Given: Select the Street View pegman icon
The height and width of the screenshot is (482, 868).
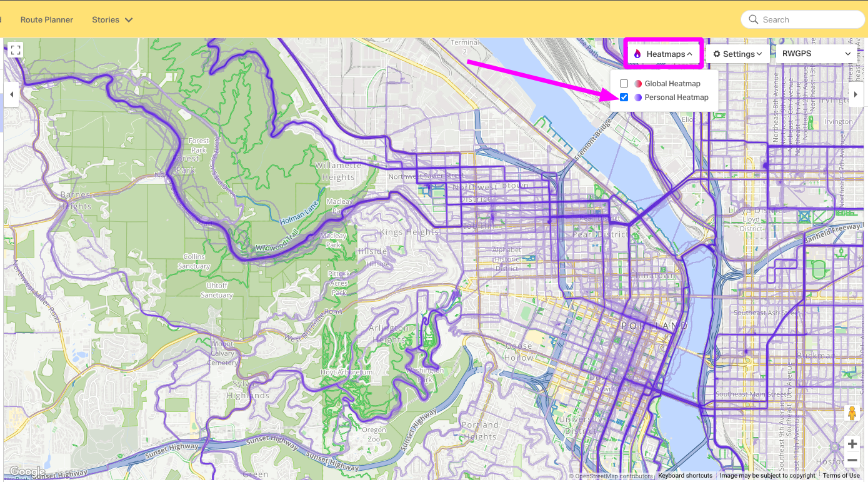Looking at the screenshot, I should coord(852,414).
